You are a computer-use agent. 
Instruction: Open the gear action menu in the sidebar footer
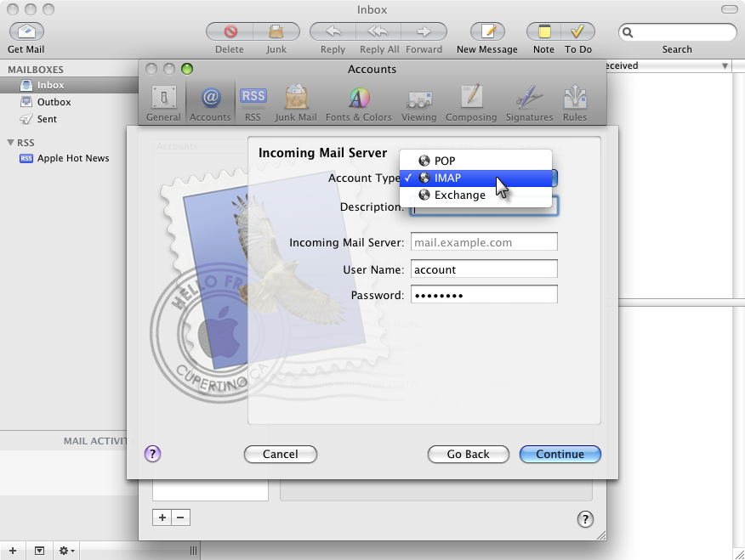(x=66, y=551)
